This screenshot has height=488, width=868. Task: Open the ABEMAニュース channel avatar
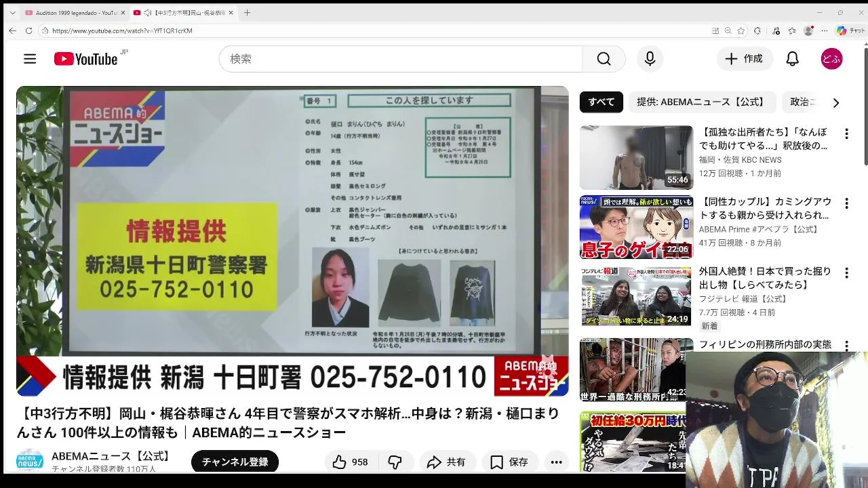(x=30, y=462)
